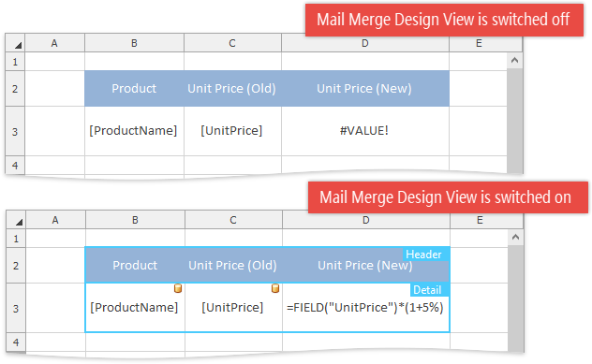
Task: Click scroll up arrow in upper spreadsheet
Action: tap(514, 60)
